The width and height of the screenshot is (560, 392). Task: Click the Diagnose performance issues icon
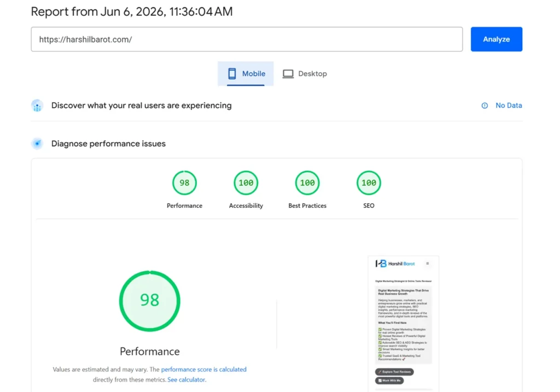pyautogui.click(x=37, y=144)
